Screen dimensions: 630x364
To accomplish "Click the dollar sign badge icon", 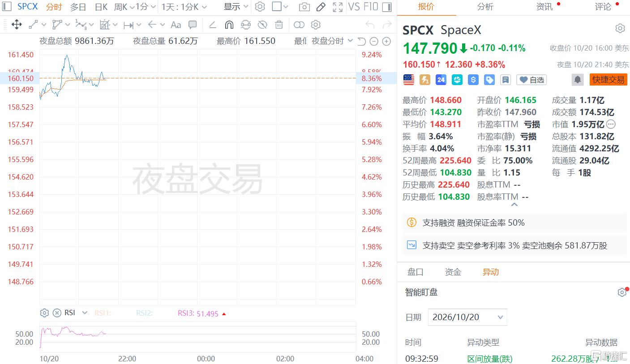I will coord(473,80).
